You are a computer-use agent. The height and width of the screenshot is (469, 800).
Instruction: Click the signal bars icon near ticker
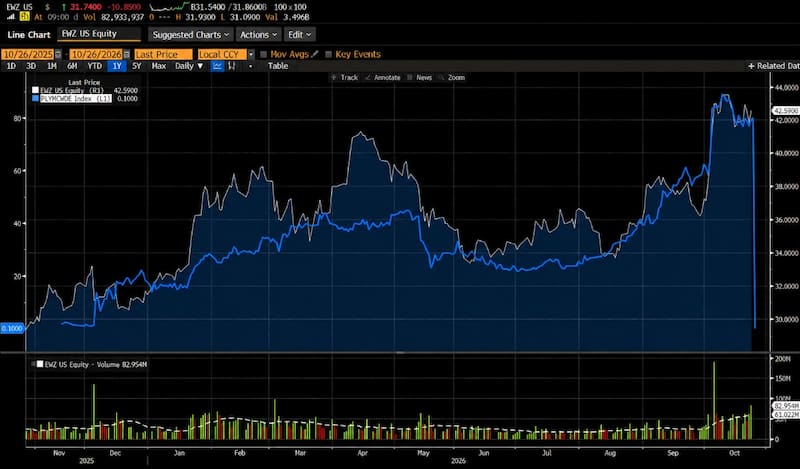click(x=11, y=17)
